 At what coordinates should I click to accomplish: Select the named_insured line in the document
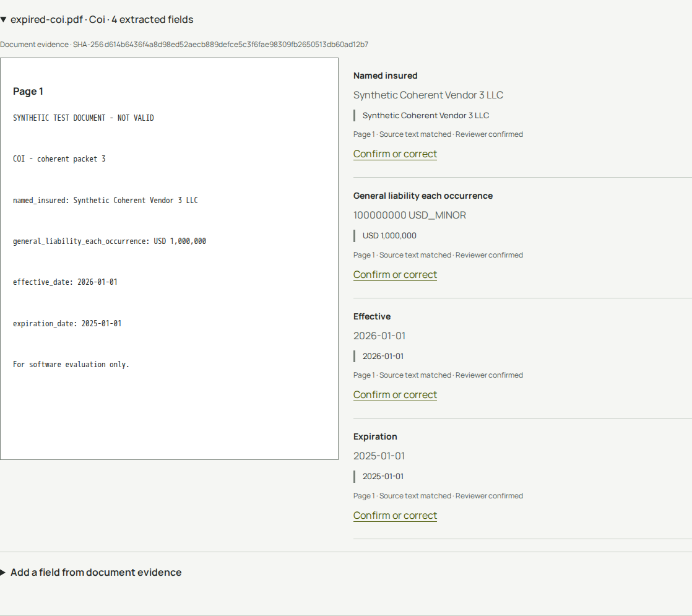tap(105, 201)
